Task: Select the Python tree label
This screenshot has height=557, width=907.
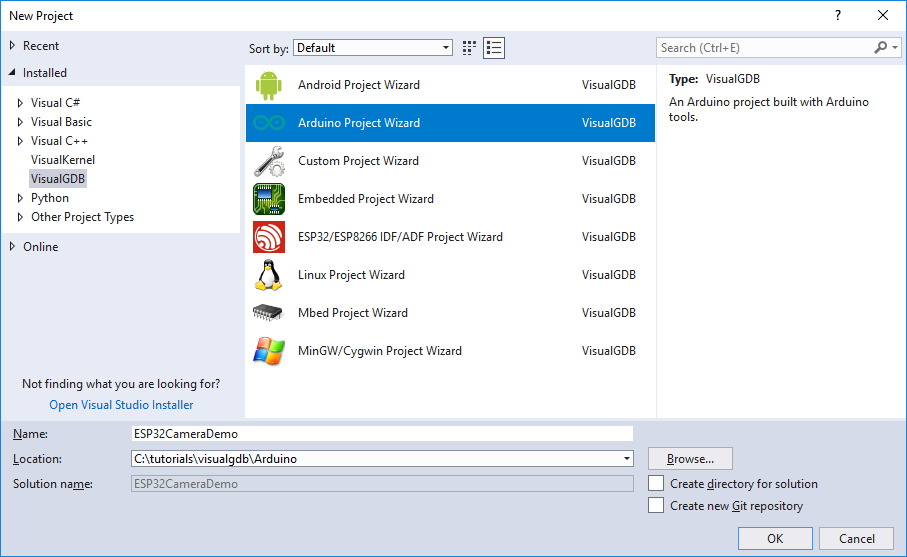Action: [50, 198]
